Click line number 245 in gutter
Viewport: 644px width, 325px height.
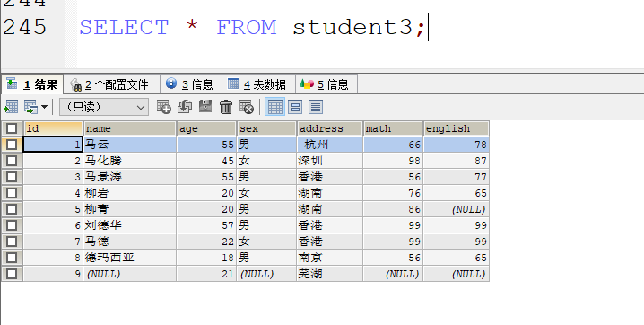25,28
